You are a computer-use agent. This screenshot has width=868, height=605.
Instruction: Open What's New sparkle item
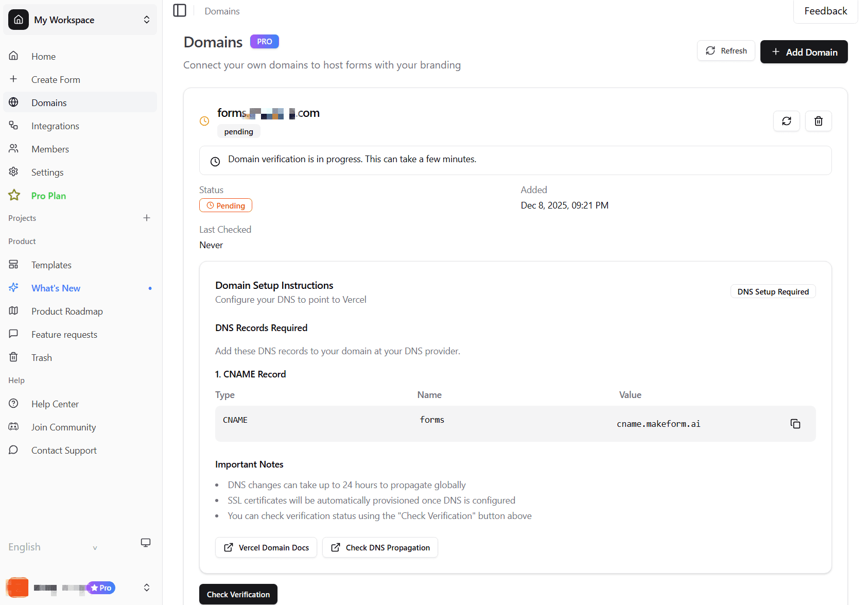coord(56,288)
